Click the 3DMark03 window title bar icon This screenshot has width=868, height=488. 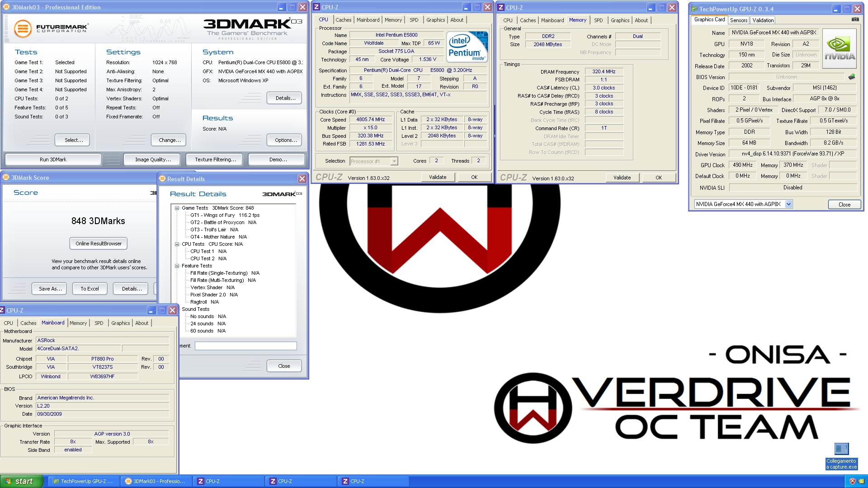pyautogui.click(x=6, y=7)
